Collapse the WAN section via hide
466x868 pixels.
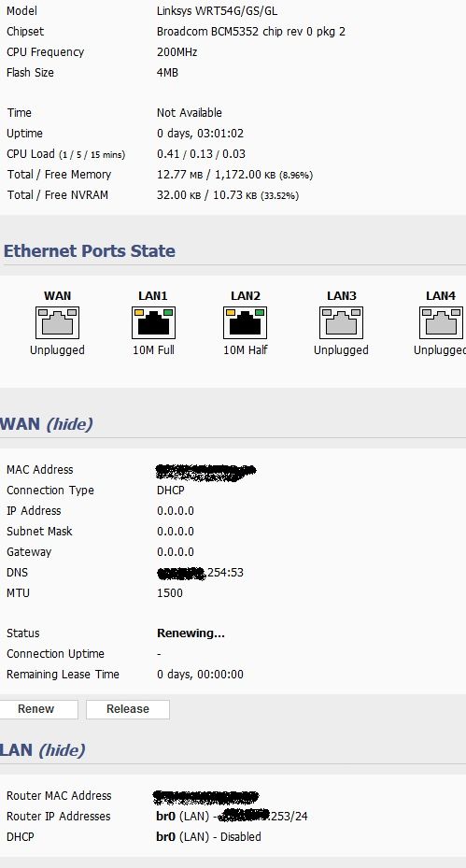tap(69, 424)
